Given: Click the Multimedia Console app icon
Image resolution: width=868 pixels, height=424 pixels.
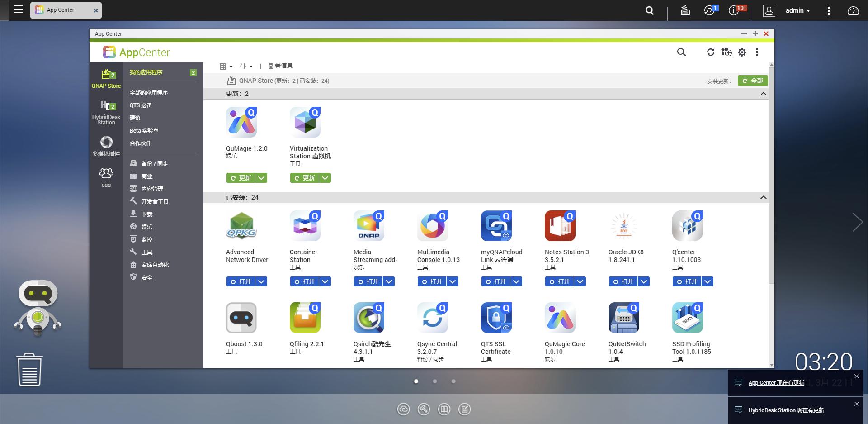Looking at the screenshot, I should pyautogui.click(x=433, y=226).
